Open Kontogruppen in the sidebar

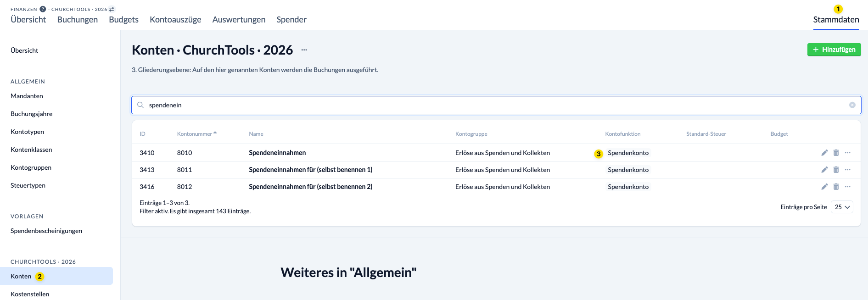(31, 167)
